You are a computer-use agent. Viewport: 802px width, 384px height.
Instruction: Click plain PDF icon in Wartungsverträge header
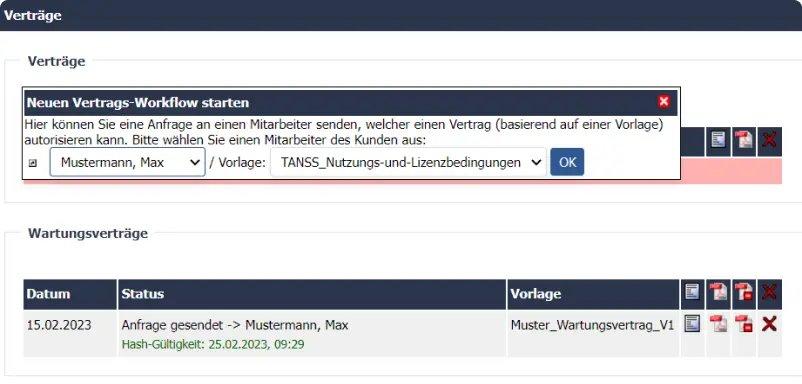(x=718, y=292)
